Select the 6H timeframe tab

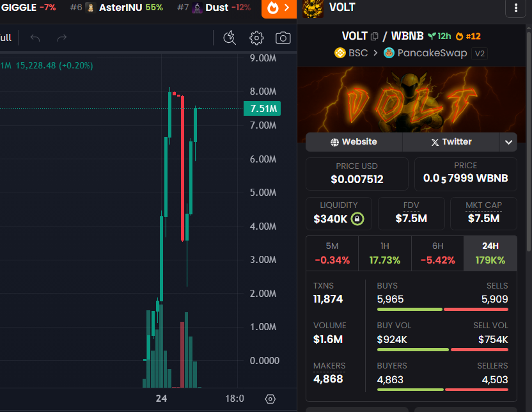click(x=437, y=253)
